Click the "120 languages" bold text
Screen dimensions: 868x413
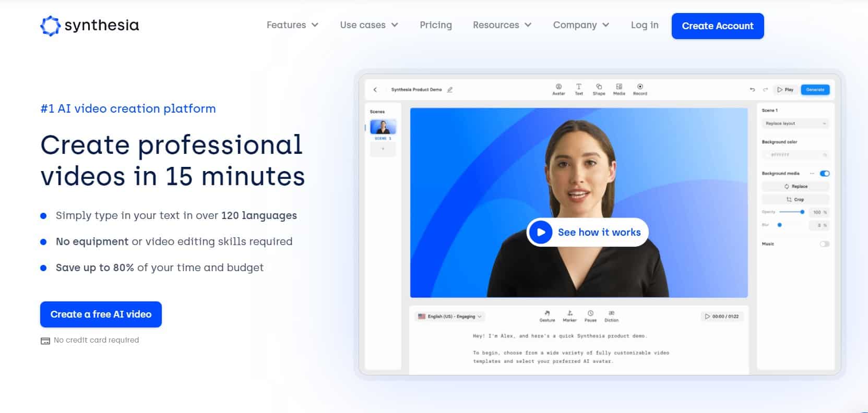(259, 215)
